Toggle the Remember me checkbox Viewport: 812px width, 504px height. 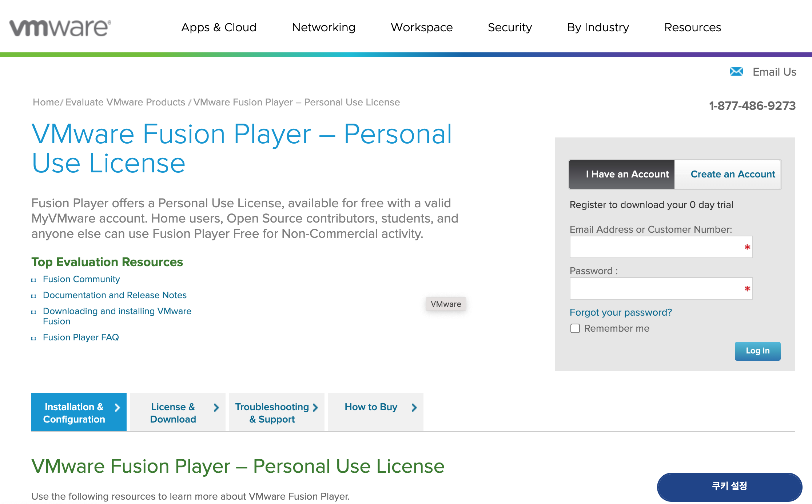575,328
